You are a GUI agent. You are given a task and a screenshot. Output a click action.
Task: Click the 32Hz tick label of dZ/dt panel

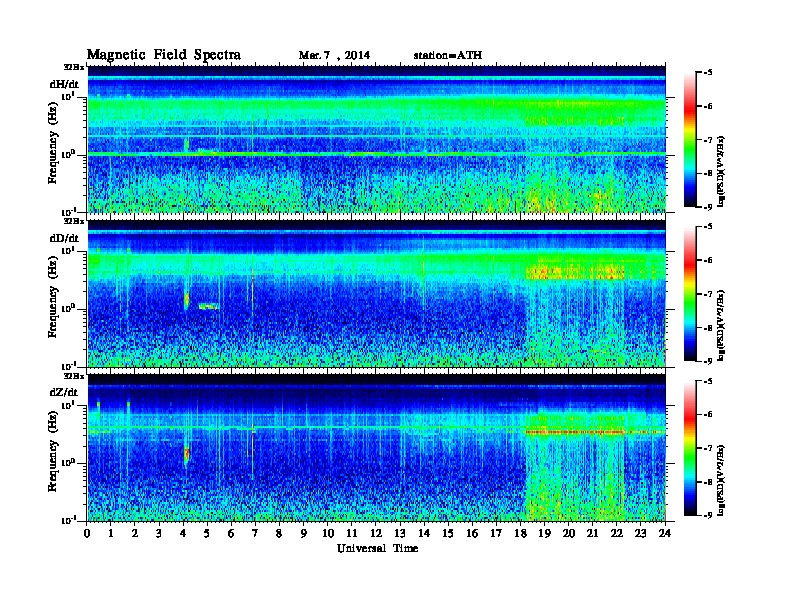coord(74,376)
